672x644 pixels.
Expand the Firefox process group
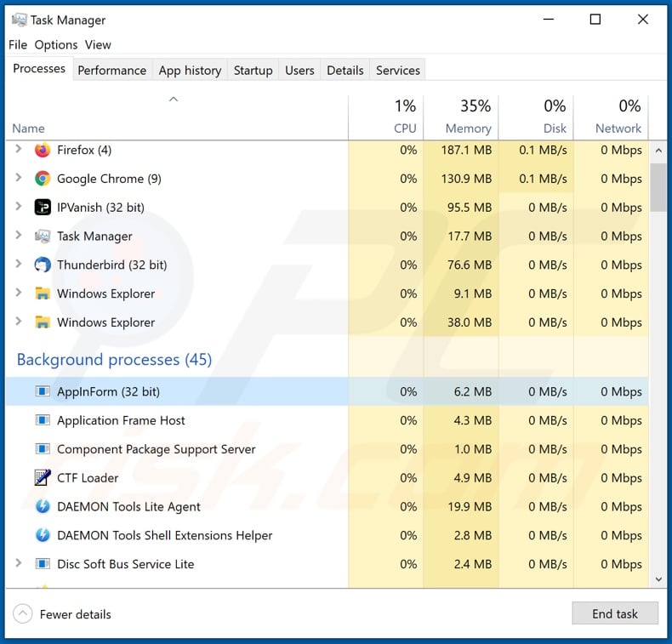pos(19,150)
